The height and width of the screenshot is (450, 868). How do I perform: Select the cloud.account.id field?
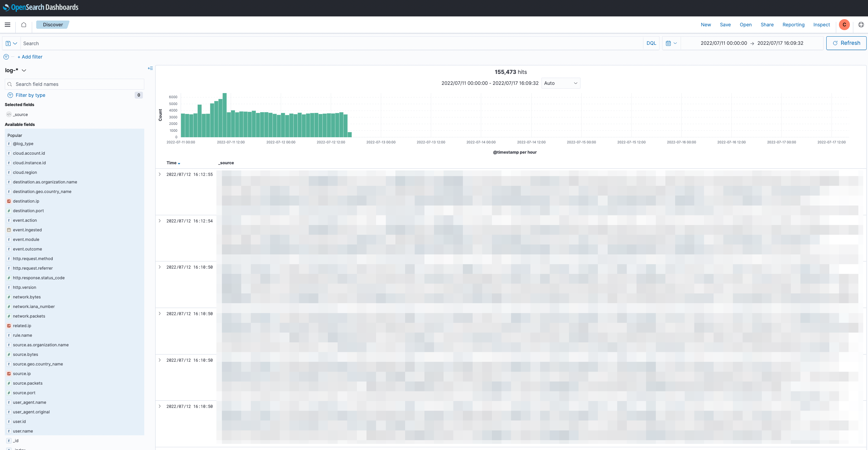tap(29, 153)
